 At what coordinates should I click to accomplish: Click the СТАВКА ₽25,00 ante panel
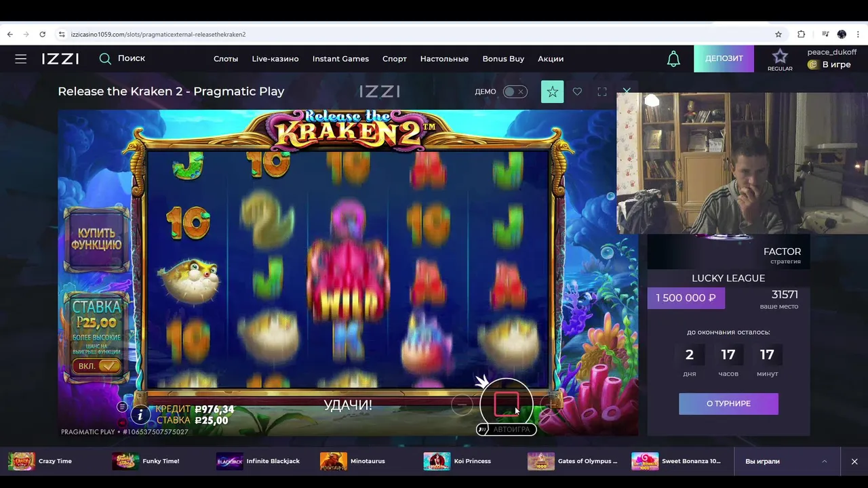(x=96, y=337)
